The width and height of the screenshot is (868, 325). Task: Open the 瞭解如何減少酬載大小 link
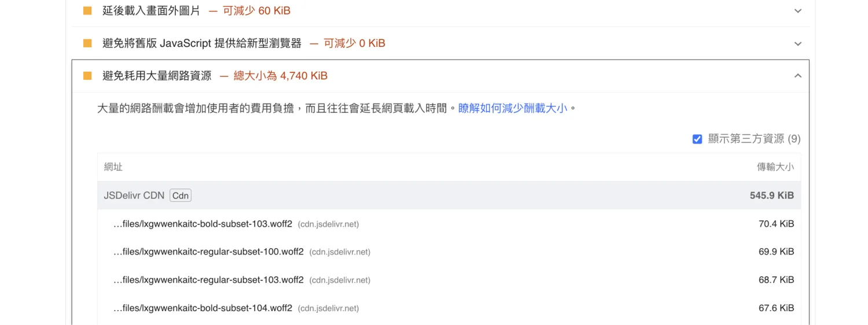(x=513, y=108)
